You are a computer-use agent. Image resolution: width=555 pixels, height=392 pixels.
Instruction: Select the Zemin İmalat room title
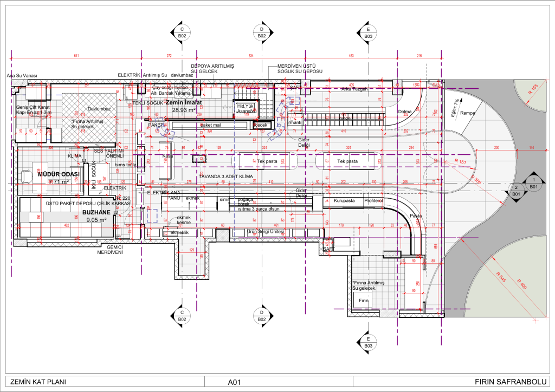(184, 102)
